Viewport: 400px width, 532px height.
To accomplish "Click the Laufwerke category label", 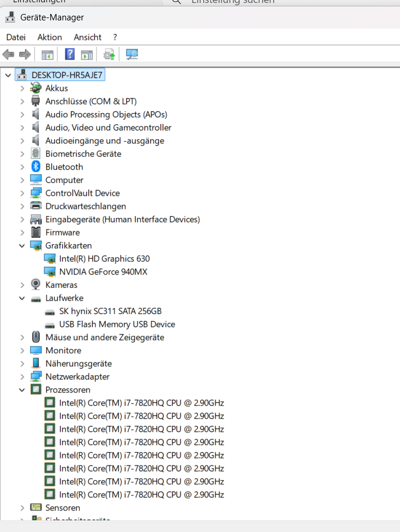I will pyautogui.click(x=65, y=298).
